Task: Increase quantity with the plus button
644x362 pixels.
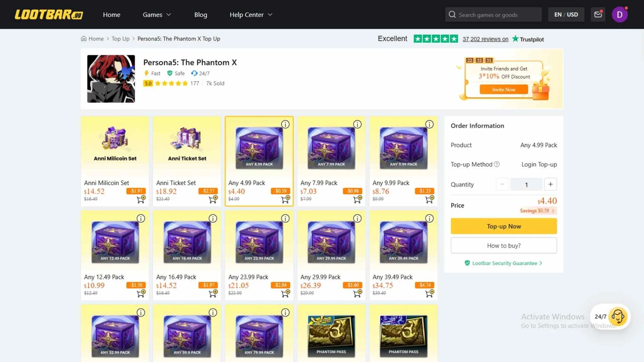Action: [x=550, y=184]
